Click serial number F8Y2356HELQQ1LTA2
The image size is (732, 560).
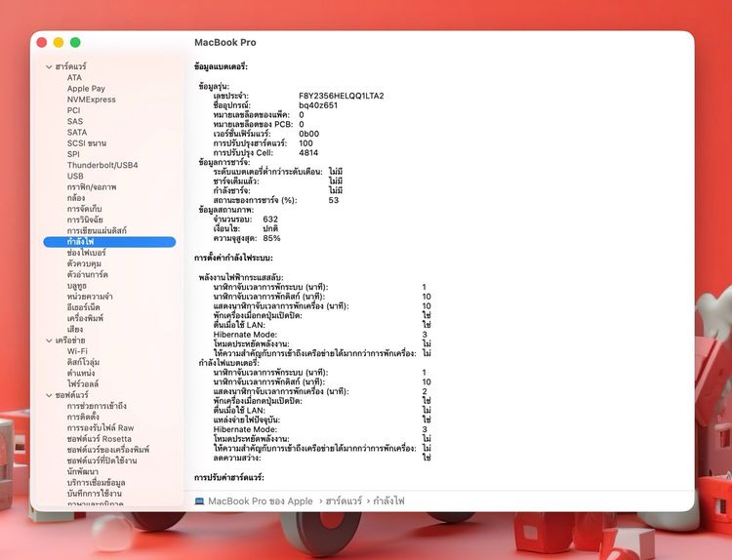coord(342,97)
